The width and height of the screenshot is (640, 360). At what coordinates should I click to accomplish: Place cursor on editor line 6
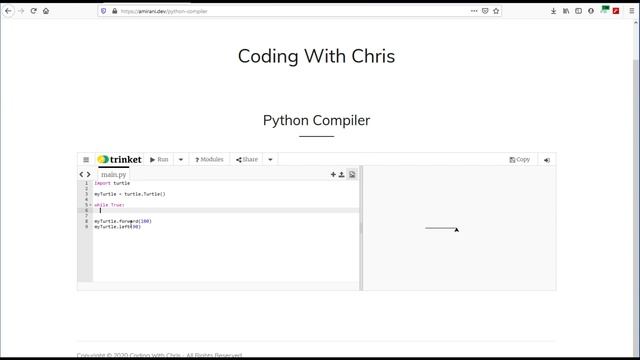pyautogui.click(x=227, y=210)
